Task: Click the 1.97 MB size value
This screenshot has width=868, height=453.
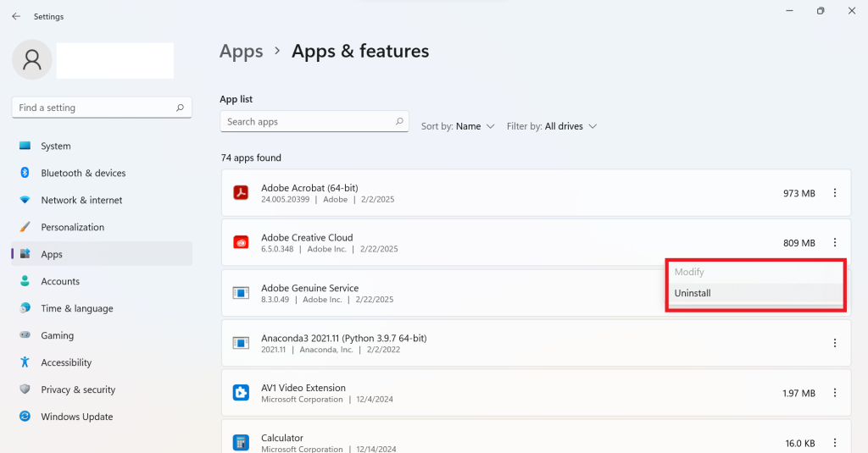Action: point(798,394)
